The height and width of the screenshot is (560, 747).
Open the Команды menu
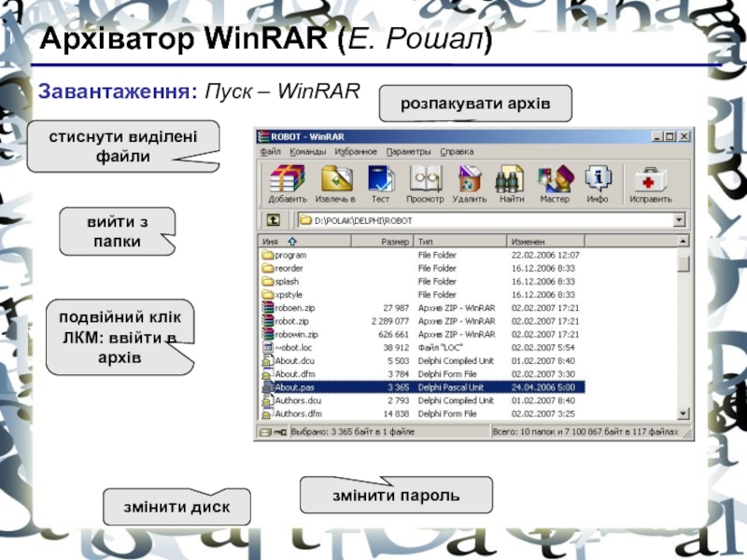click(307, 151)
